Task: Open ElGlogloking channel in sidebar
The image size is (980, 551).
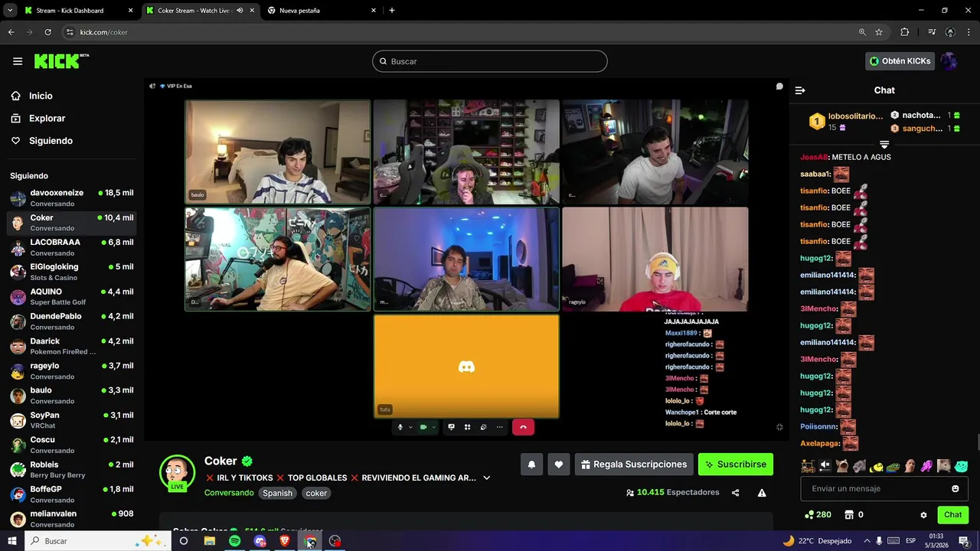Action: coord(71,272)
